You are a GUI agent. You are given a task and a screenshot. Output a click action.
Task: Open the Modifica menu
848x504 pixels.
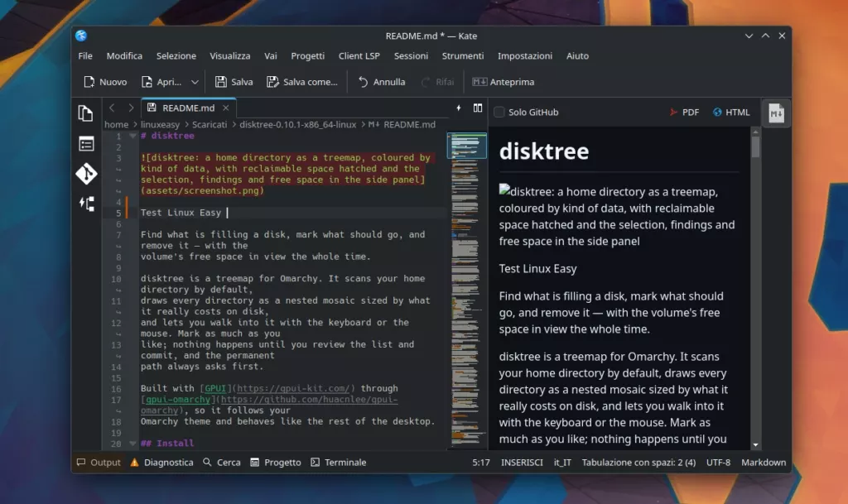point(124,56)
